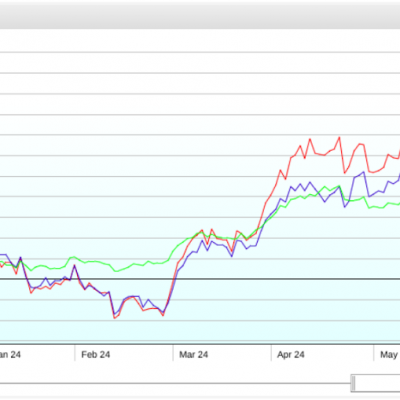Click the range slider handle at bottom right
This screenshot has height=400, width=400.
click(x=353, y=383)
